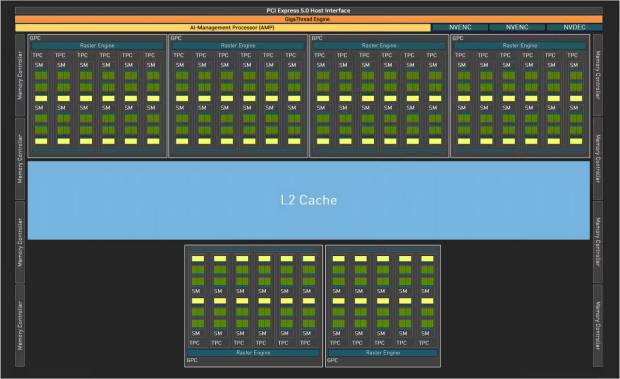Select the topmost left-side Memory Controller block
Viewport: 620px width, 379px height.
click(x=20, y=75)
